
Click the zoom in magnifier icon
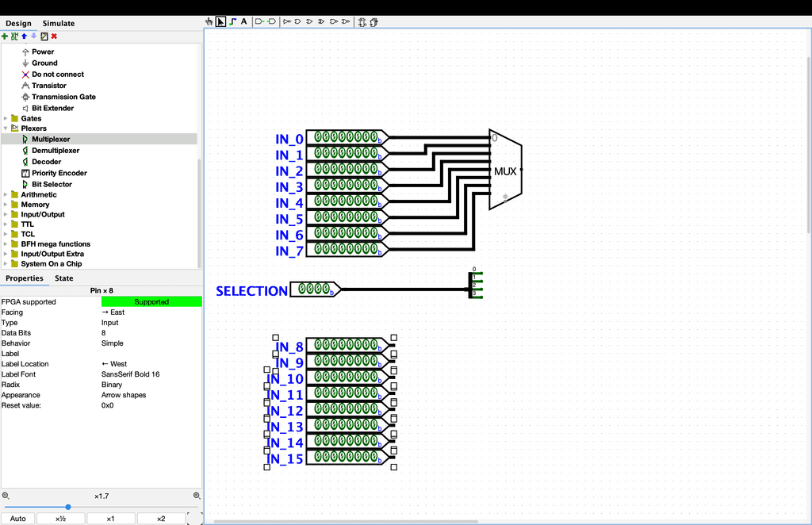(197, 496)
